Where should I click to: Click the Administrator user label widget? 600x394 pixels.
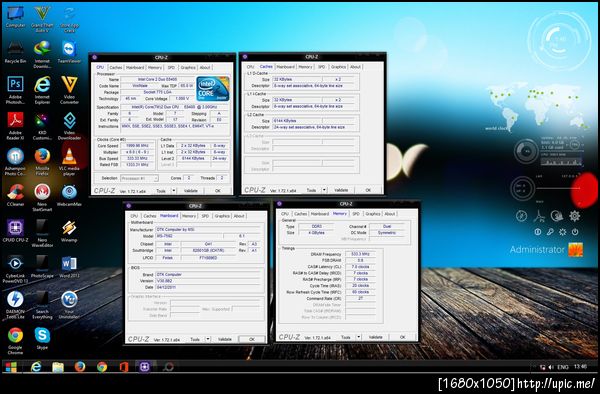tap(537, 250)
